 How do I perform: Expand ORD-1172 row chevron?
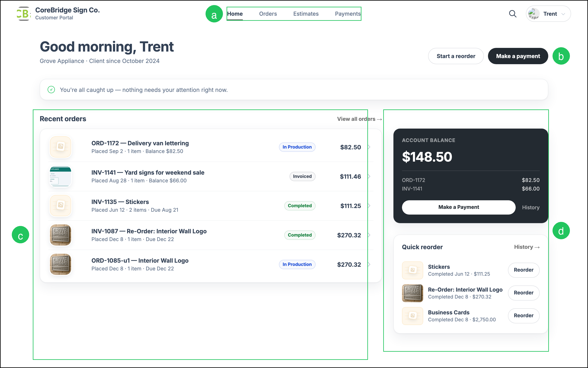point(369,147)
